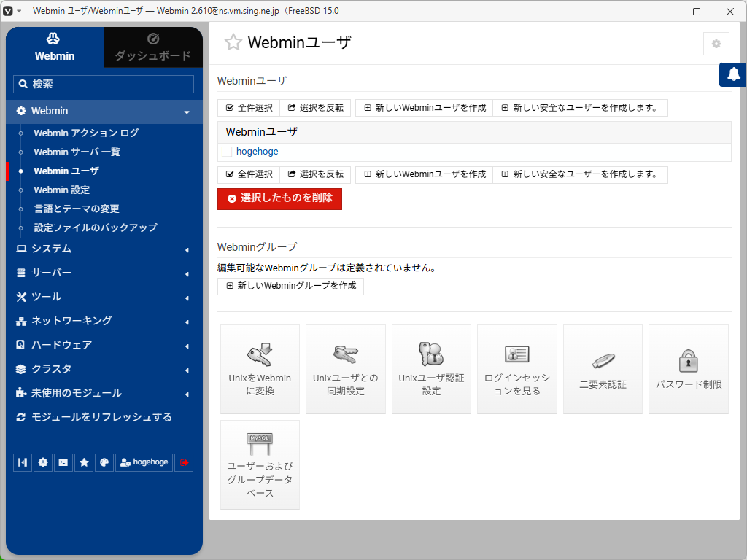
Task: Collapse the sidebar with the bottom toggle icon
Action: click(x=23, y=462)
